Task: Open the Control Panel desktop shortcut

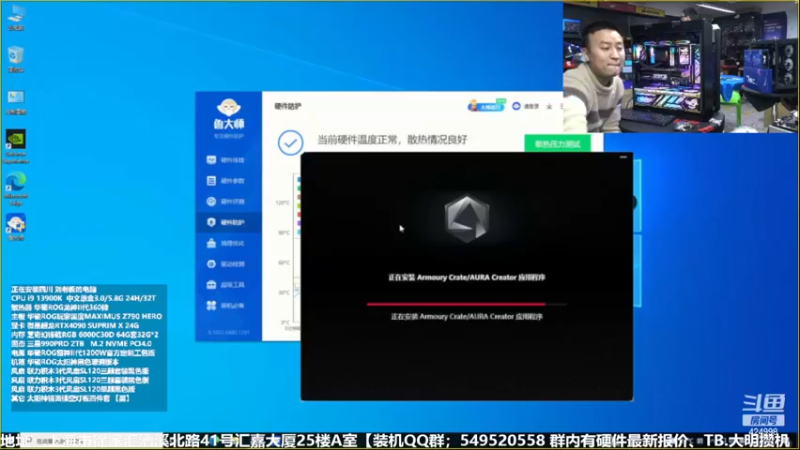Action: click(16, 101)
